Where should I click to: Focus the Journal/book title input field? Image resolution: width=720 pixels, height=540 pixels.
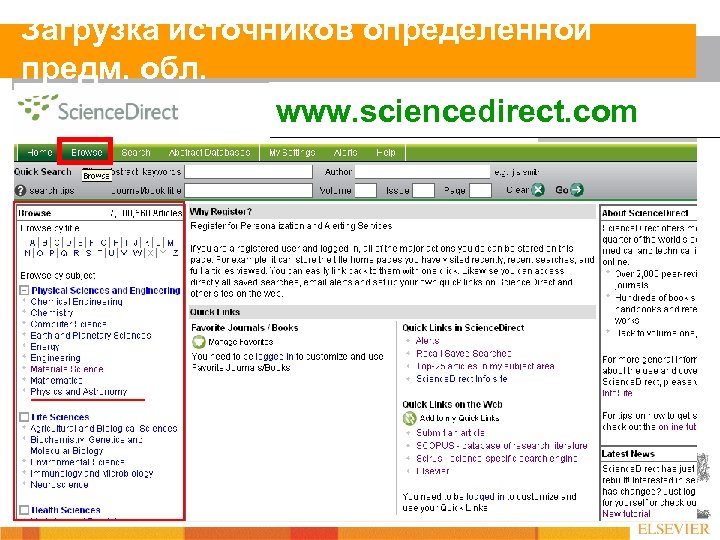[x=248, y=190]
